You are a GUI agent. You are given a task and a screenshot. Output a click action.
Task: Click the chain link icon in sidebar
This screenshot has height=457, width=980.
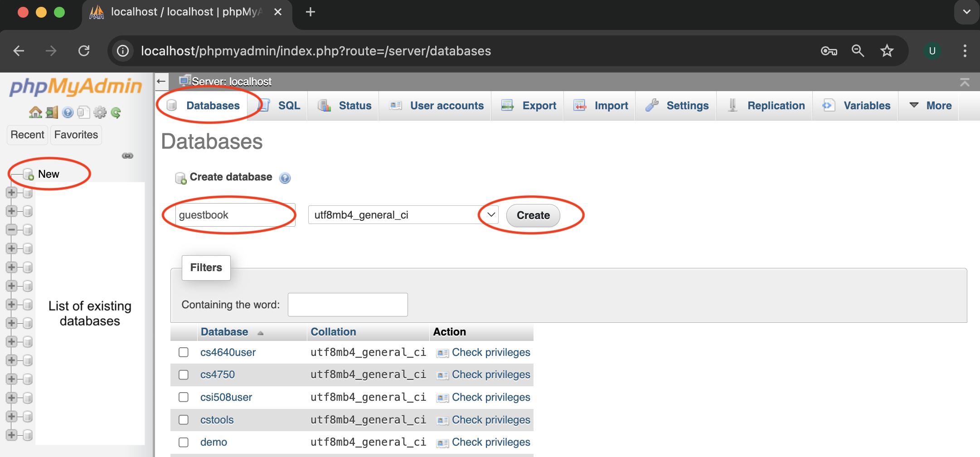click(x=127, y=156)
